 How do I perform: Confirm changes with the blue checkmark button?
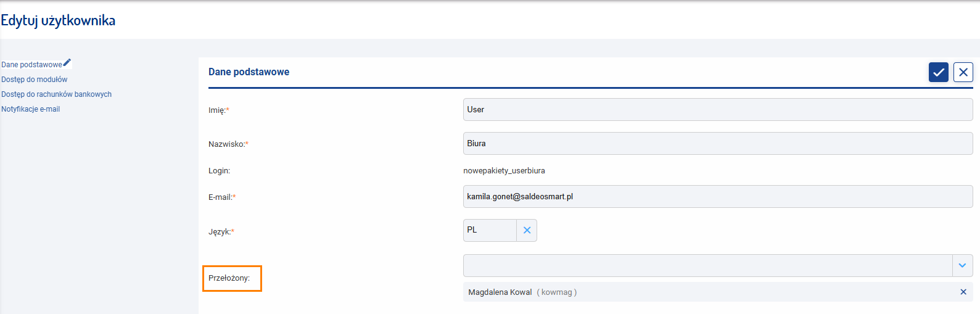coord(939,72)
